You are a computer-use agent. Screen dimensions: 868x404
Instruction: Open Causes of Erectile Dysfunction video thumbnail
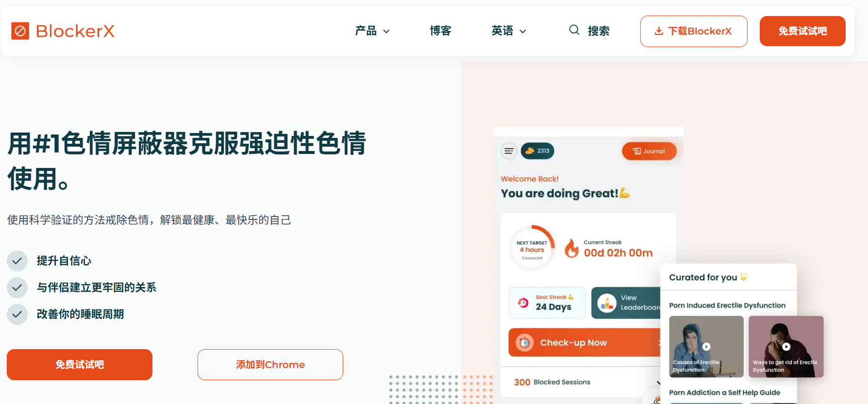coord(706,347)
